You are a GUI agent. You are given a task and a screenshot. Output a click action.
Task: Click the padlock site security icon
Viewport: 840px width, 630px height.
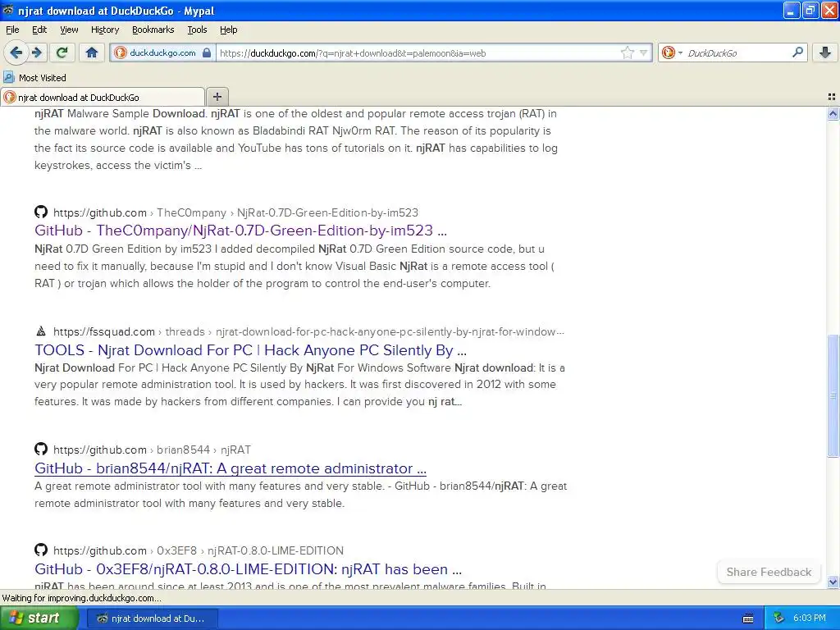point(206,52)
